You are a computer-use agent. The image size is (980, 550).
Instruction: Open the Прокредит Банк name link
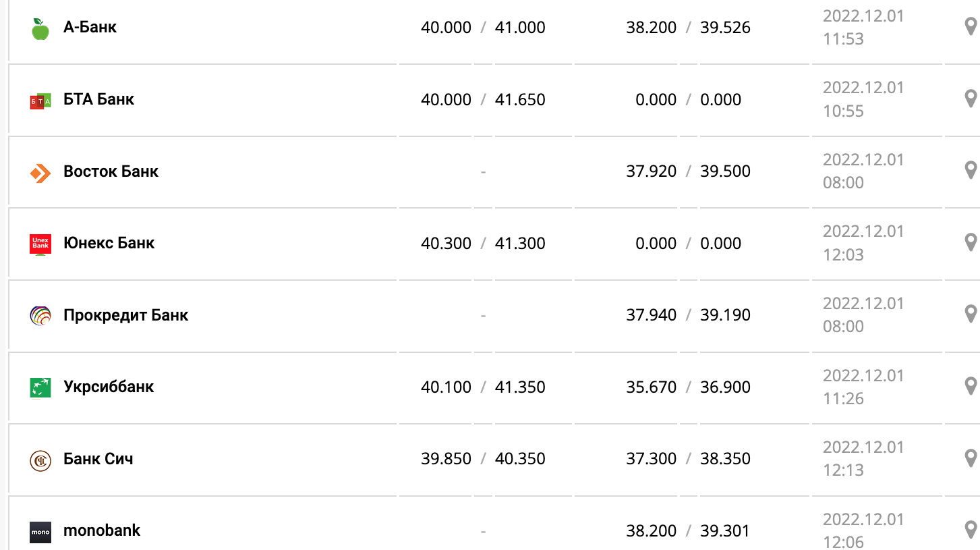point(125,315)
